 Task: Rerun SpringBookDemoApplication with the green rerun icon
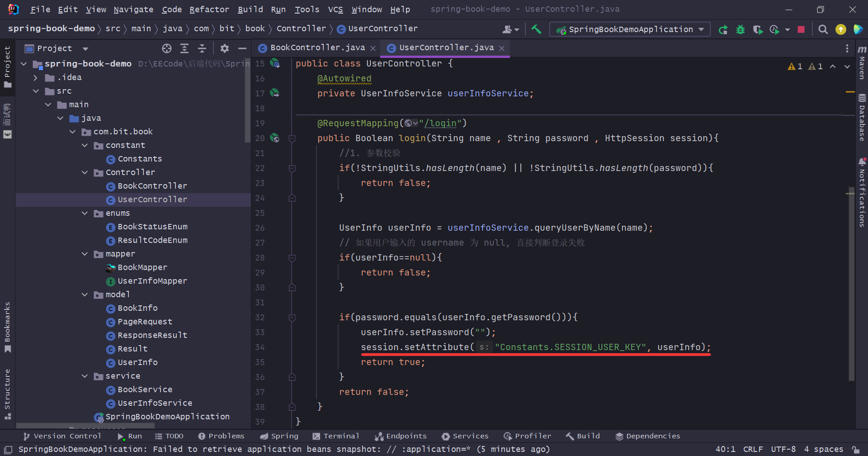pyautogui.click(x=723, y=29)
